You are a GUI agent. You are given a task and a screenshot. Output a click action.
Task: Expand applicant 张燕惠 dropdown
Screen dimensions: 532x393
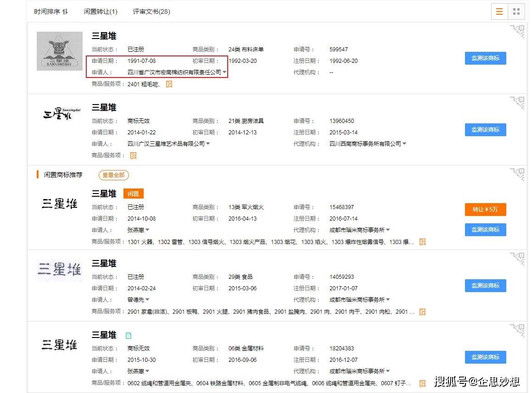[148, 230]
